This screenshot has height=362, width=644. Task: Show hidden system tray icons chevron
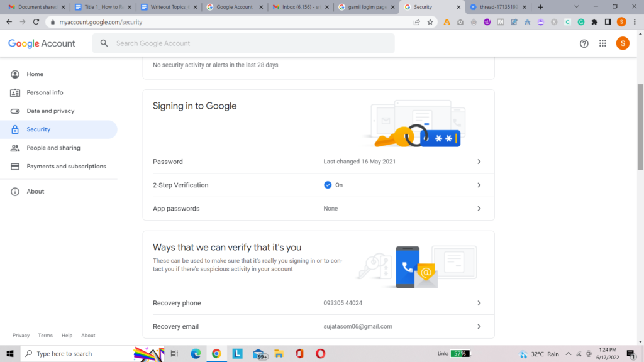pyautogui.click(x=568, y=354)
